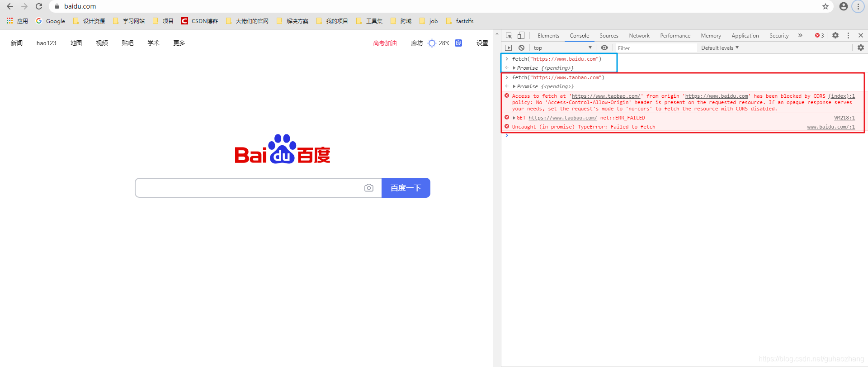This screenshot has height=367, width=868.
Task: Open the Google bookmark
Action: tap(50, 21)
